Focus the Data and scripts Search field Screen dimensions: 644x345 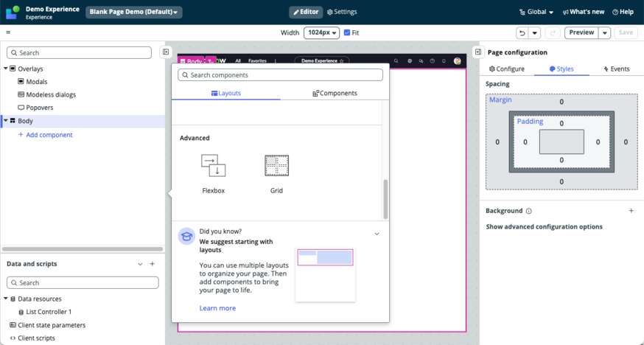tap(83, 282)
